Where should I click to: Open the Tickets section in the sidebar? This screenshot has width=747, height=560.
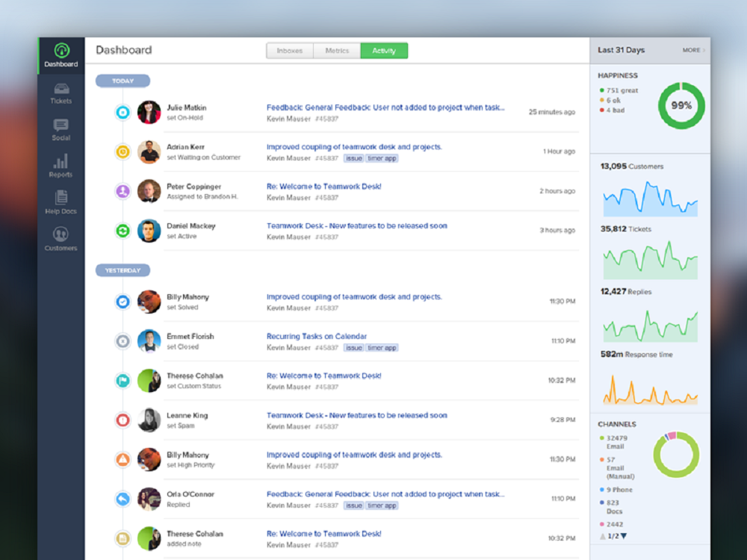(x=61, y=93)
